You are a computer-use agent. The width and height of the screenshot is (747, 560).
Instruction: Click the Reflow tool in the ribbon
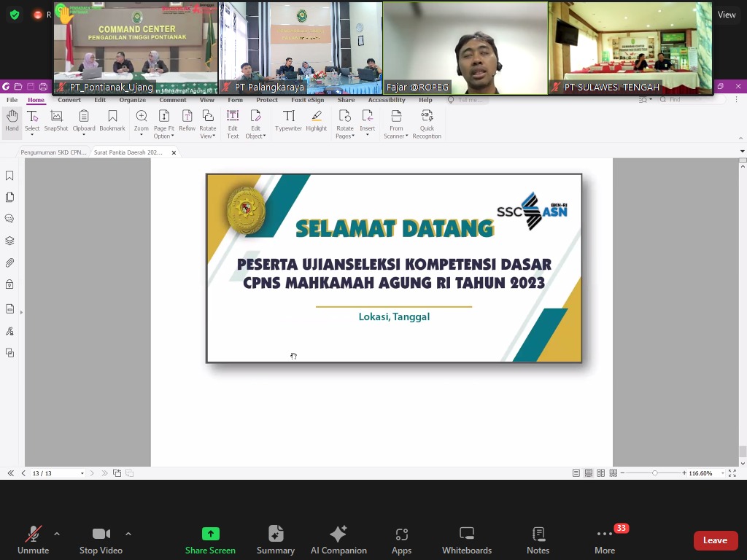(x=187, y=121)
